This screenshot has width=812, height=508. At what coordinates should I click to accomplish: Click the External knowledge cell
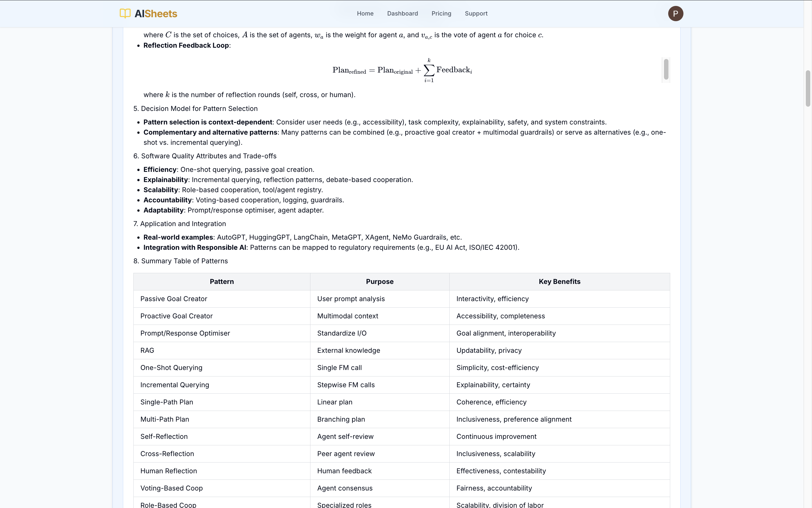380,351
